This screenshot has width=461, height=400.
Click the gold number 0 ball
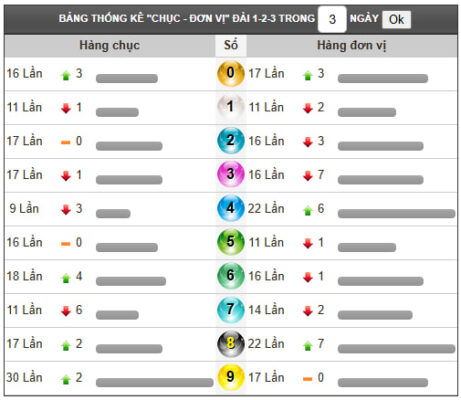click(x=231, y=74)
